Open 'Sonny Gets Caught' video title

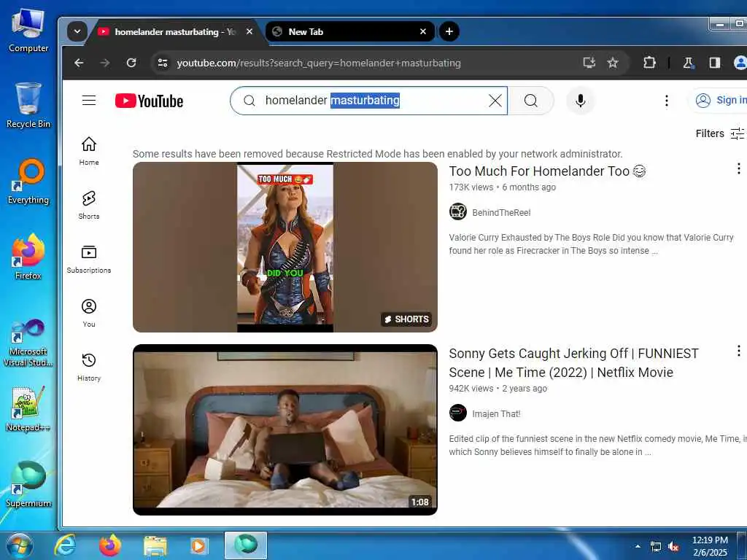(573, 363)
